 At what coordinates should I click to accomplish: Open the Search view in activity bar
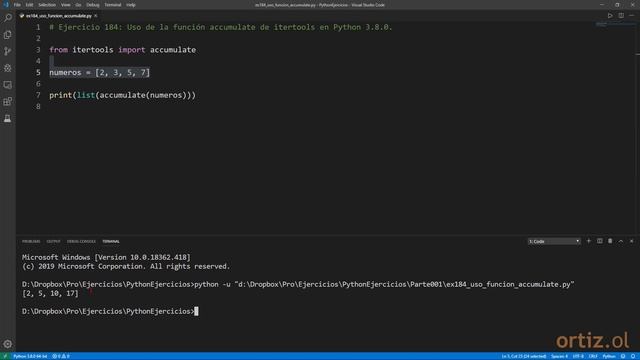[x=8, y=18]
